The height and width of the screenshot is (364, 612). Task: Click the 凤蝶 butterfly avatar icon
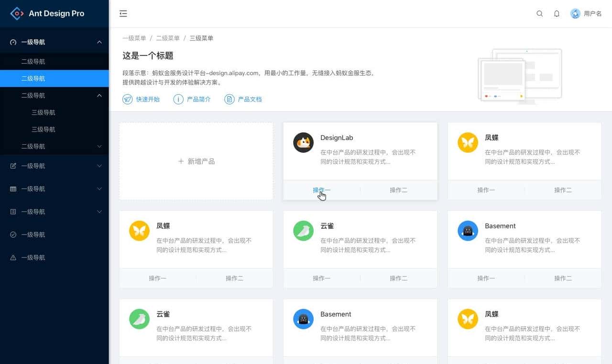[x=468, y=142]
